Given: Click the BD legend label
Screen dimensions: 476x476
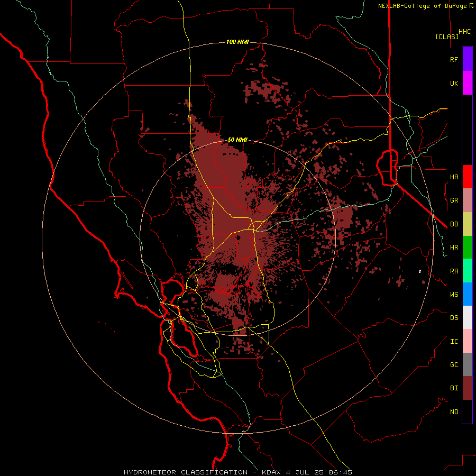Looking at the screenshot, I should point(454,224).
